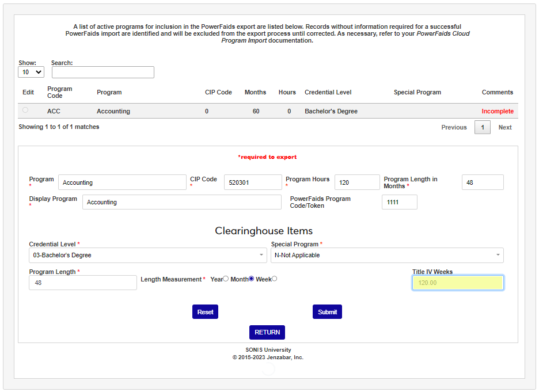The width and height of the screenshot is (539, 392).
Task: Go to the Previous page
Action: [454, 127]
